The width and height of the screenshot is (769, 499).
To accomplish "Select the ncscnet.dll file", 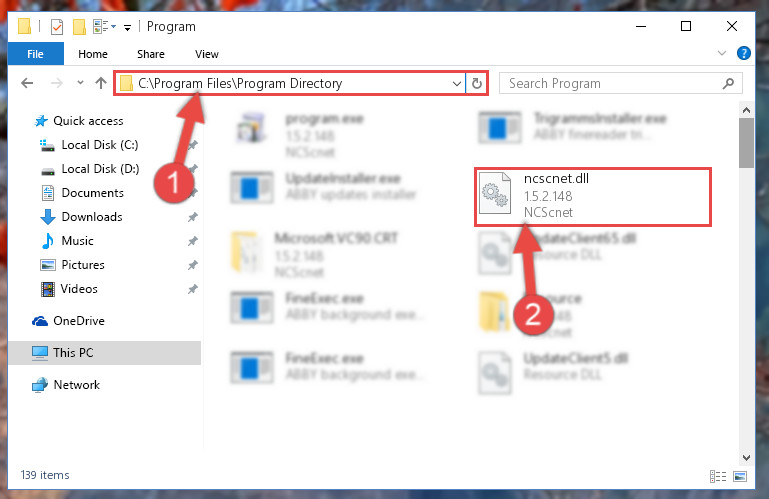I will 592,196.
